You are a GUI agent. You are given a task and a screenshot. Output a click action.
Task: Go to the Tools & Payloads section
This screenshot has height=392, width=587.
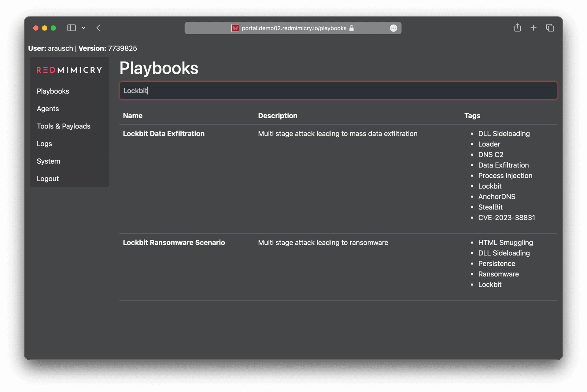pyautogui.click(x=64, y=126)
